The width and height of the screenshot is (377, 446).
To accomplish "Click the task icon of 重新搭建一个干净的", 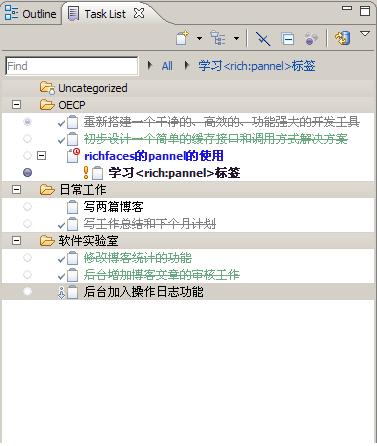I will coord(72,122).
